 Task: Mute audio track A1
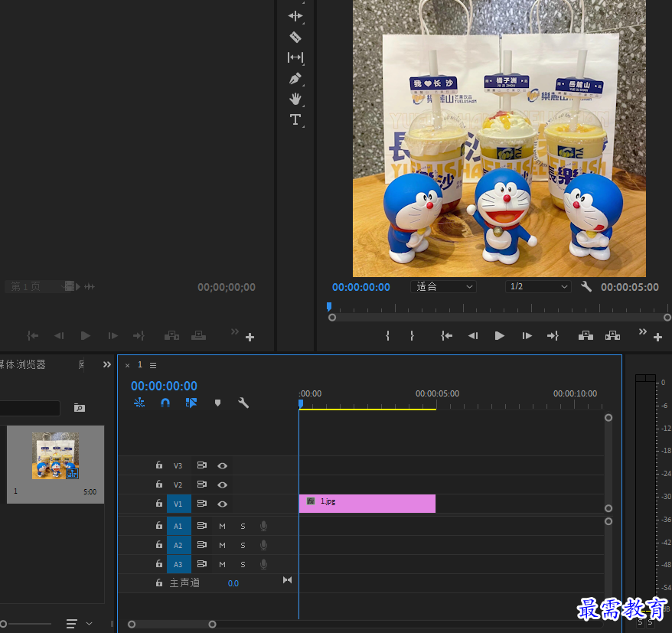tap(222, 527)
